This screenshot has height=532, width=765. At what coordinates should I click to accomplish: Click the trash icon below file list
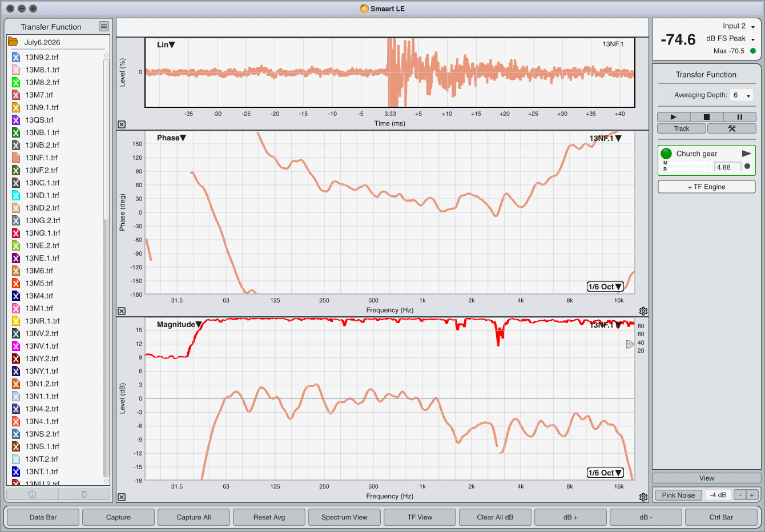click(x=84, y=494)
